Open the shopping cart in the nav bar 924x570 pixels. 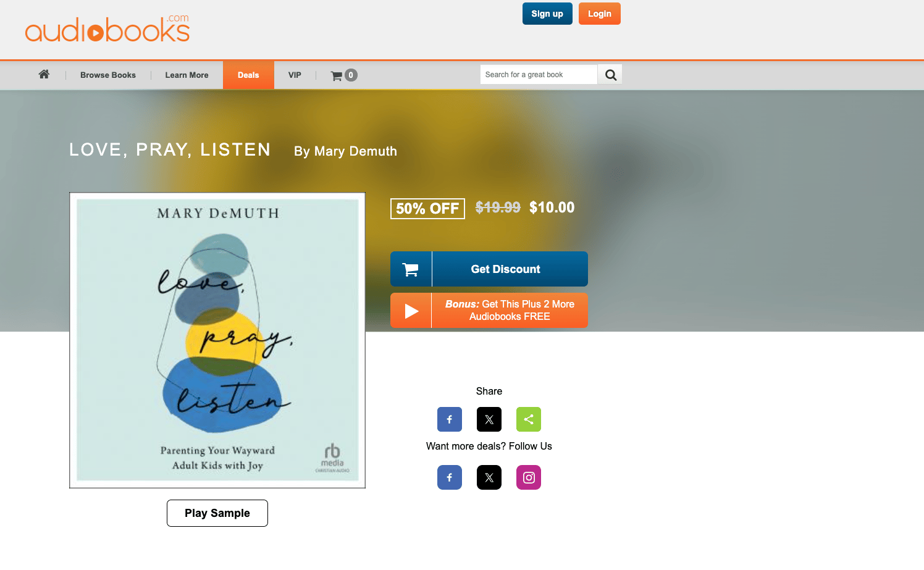click(344, 75)
